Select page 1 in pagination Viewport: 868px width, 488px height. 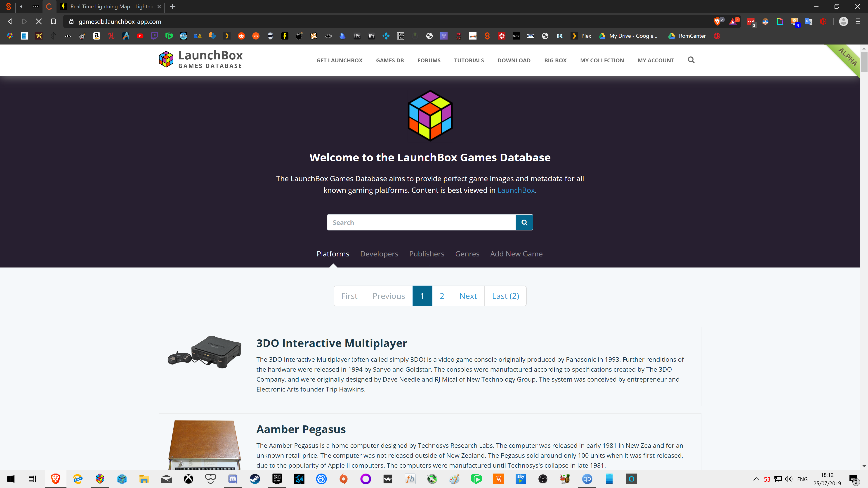[x=422, y=296]
